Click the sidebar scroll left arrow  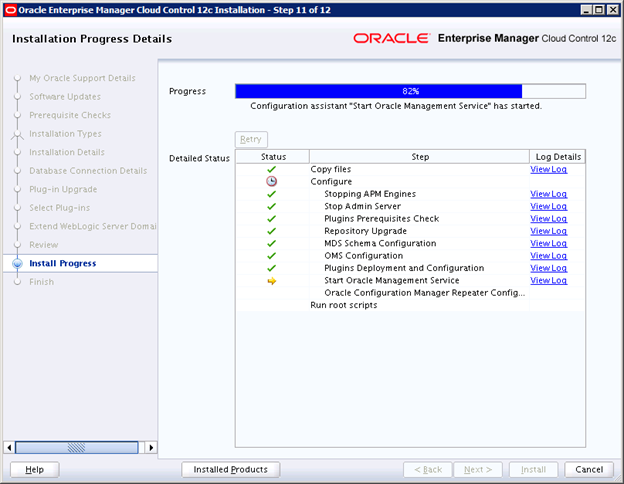coord(9,447)
